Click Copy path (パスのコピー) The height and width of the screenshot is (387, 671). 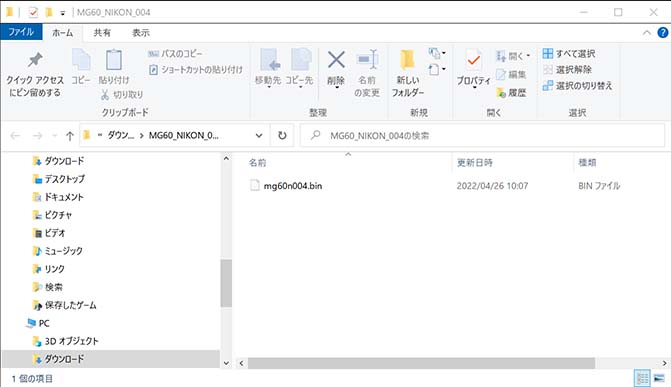click(175, 54)
